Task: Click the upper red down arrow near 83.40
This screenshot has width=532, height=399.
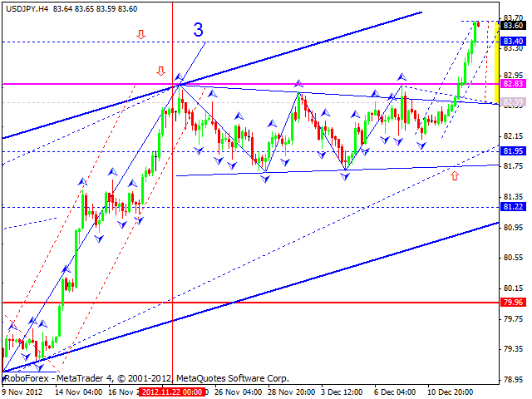Action: click(x=140, y=34)
